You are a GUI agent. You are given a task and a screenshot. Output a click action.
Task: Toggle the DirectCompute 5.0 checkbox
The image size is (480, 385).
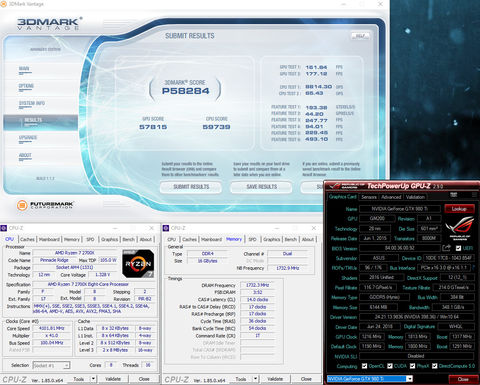tap(435, 366)
